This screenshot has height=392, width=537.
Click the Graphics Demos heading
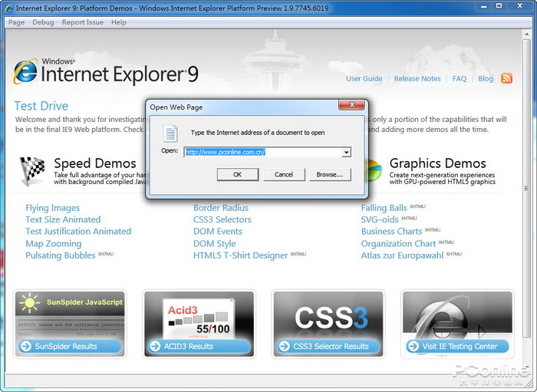[x=438, y=163]
